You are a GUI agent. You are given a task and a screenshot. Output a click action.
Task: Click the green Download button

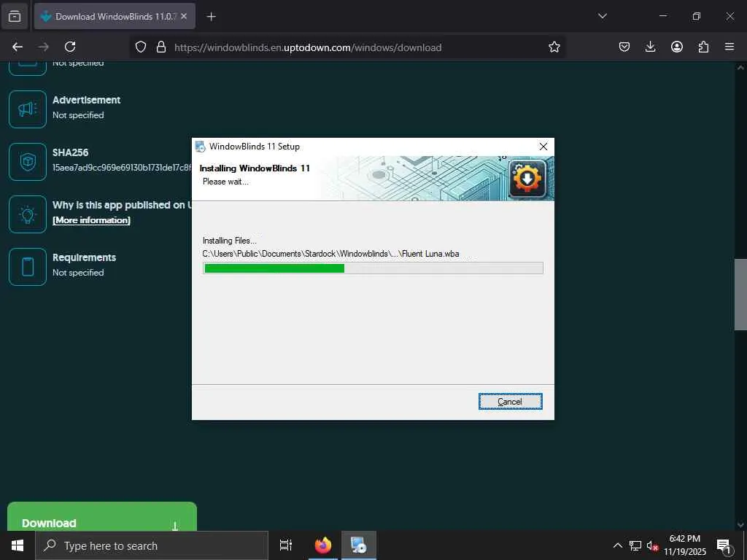pos(102,517)
